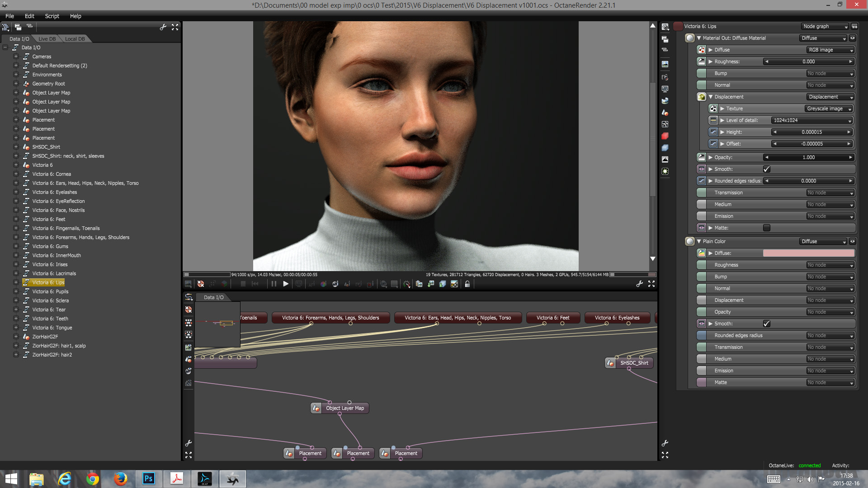
Task: Expand Geometry Root tree item
Action: 16,84
